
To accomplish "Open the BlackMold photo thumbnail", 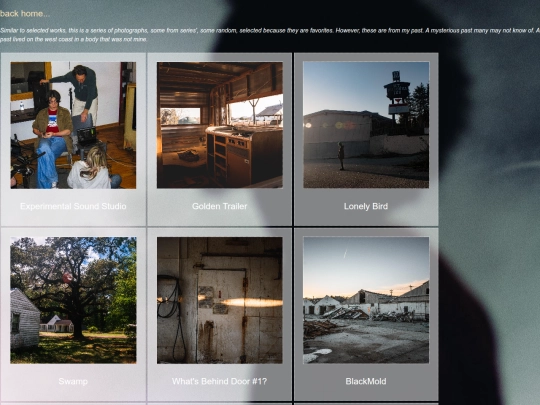I will pos(366,300).
